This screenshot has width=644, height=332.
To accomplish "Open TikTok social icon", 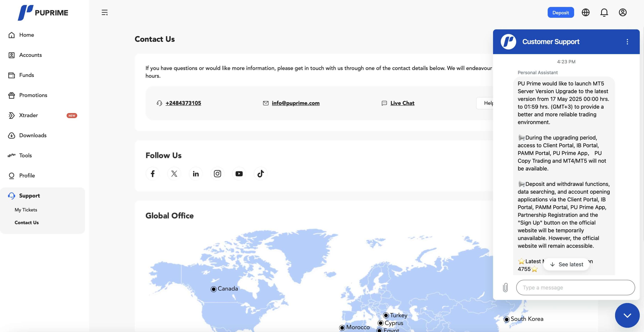I will tap(261, 173).
